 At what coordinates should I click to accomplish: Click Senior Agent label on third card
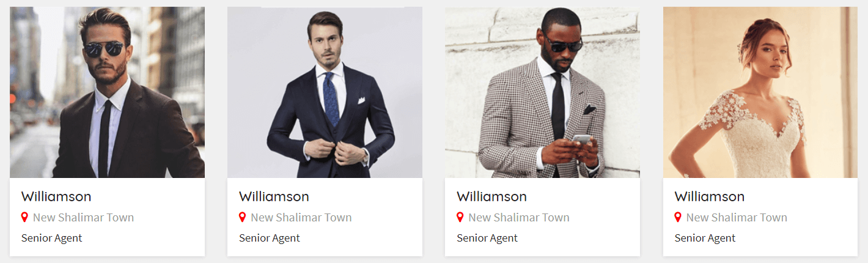pos(487,238)
